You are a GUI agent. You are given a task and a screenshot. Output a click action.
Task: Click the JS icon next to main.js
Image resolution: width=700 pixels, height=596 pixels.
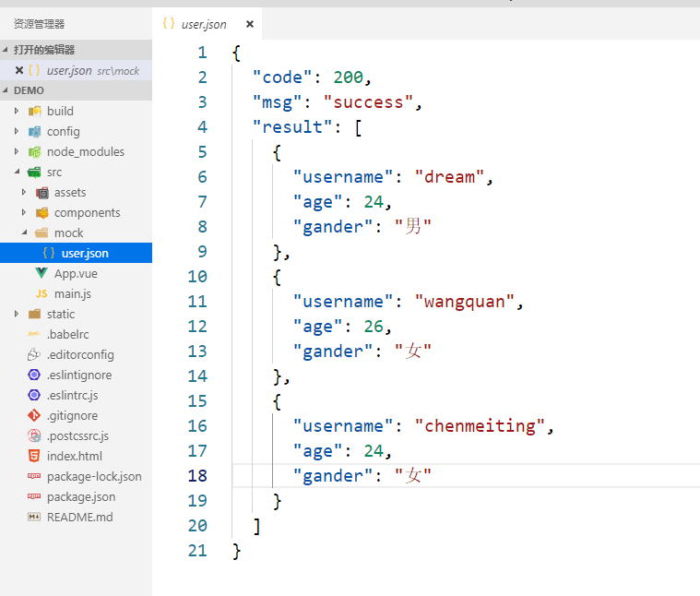pyautogui.click(x=42, y=293)
